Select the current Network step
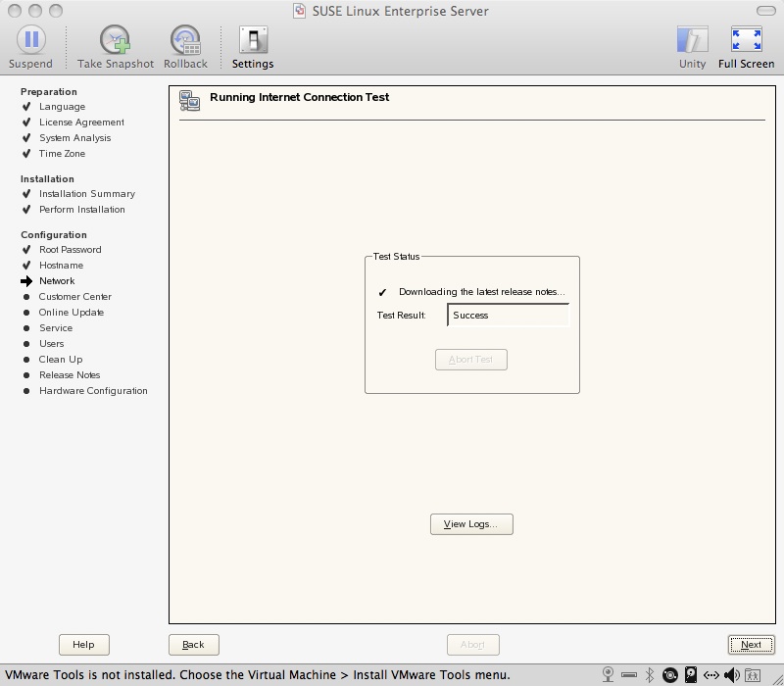The height and width of the screenshot is (686, 784). point(57,281)
